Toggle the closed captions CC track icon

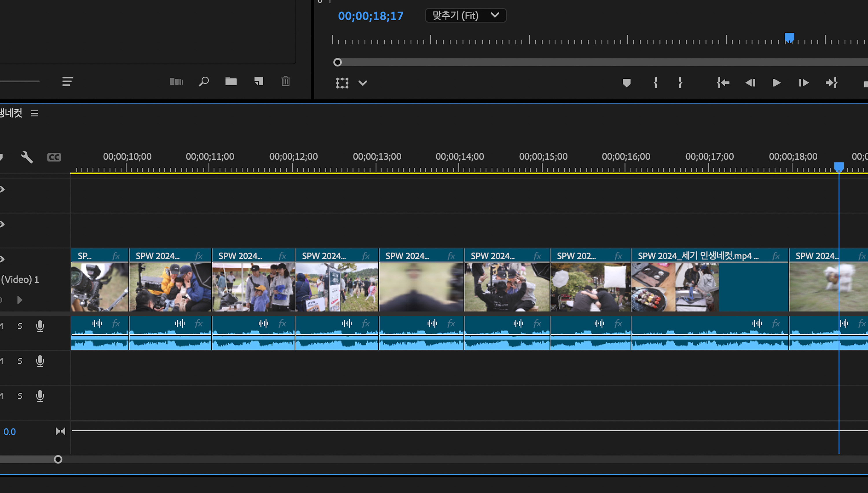coord(54,157)
